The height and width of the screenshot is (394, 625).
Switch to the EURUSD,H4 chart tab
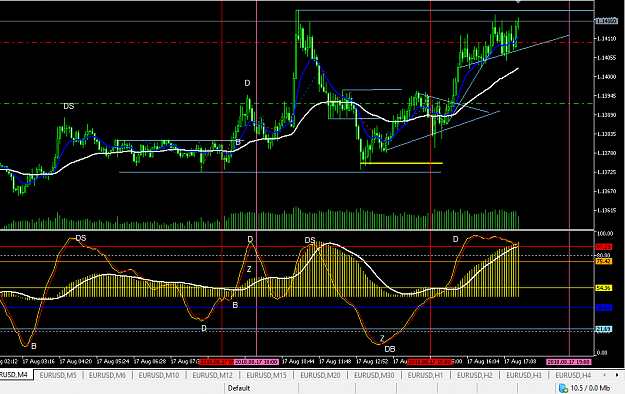point(573,375)
